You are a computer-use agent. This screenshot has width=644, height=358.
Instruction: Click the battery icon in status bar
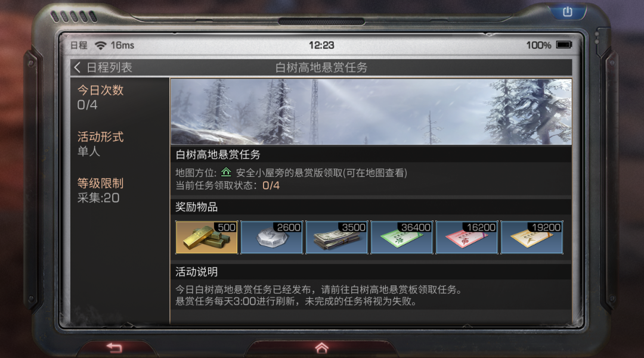tap(564, 45)
